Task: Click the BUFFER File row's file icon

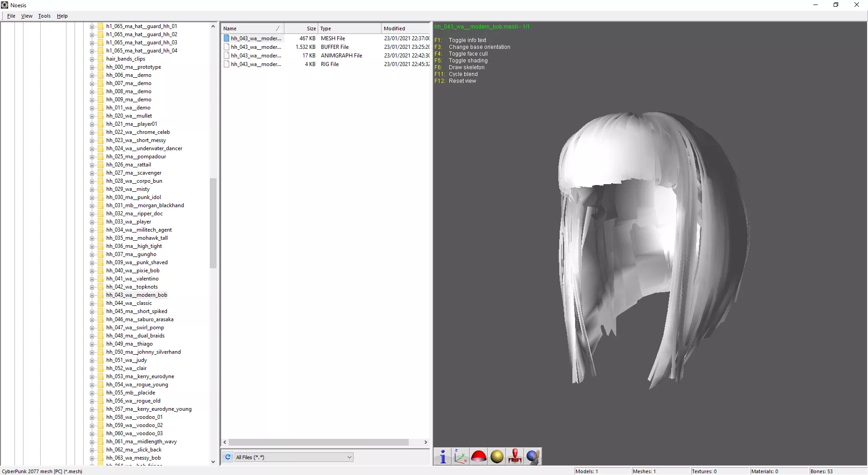Action: pos(226,47)
